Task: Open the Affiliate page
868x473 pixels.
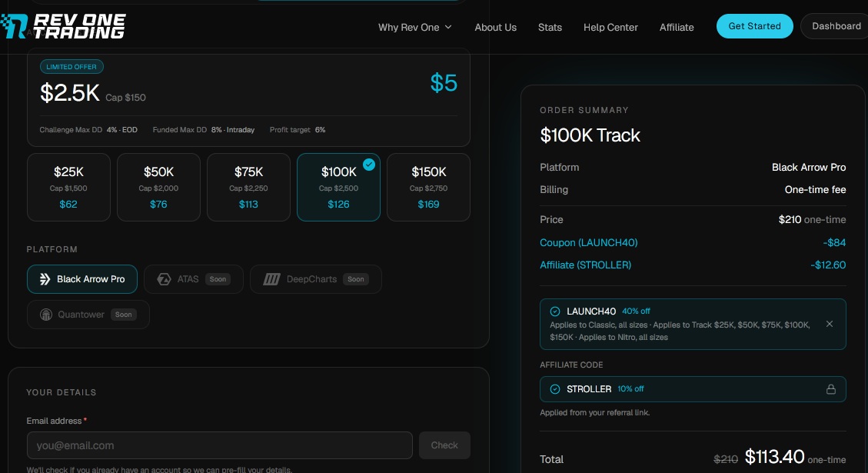Action: click(x=677, y=27)
